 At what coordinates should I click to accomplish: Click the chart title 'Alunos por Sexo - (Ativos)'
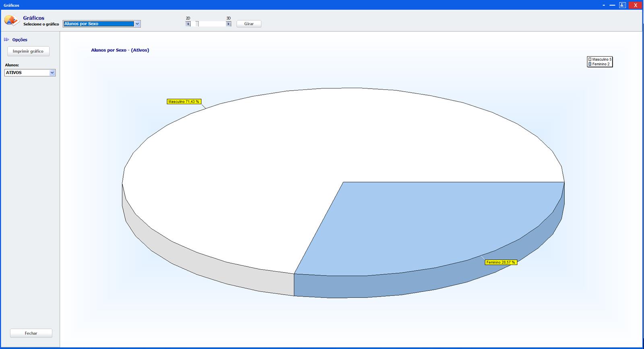coord(120,50)
